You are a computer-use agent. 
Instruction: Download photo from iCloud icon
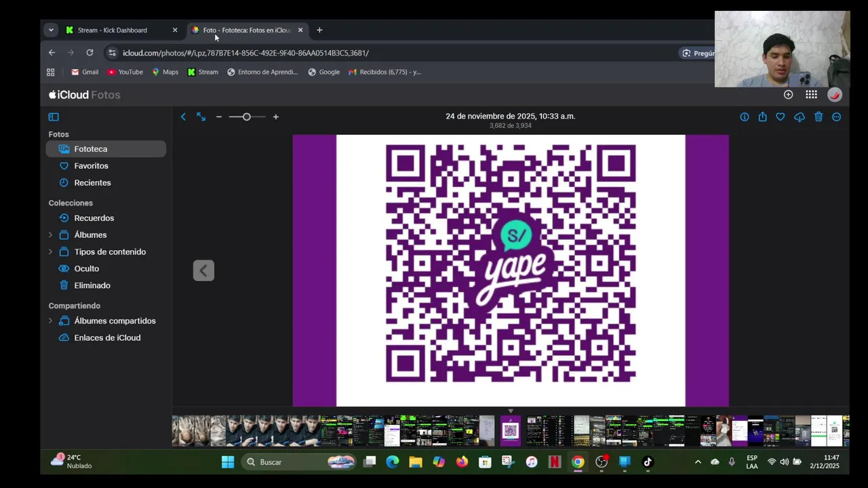tap(800, 117)
